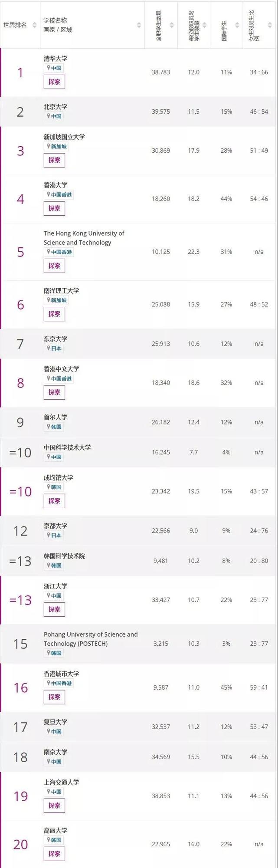
Task: Click the 探索 button for 浙江大学
Action: coord(54,610)
